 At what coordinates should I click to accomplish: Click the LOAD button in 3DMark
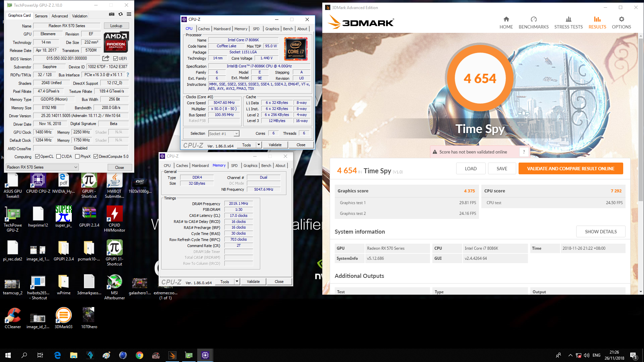[x=471, y=169]
